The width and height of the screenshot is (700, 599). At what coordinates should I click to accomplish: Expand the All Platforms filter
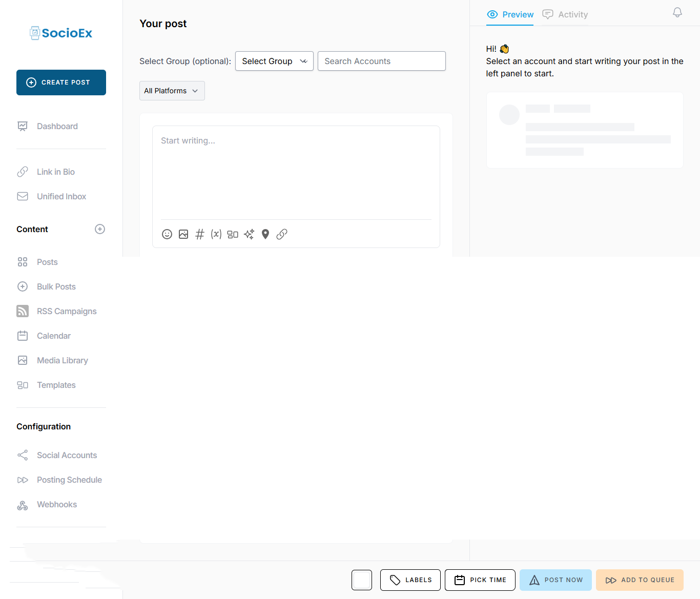pyautogui.click(x=172, y=91)
